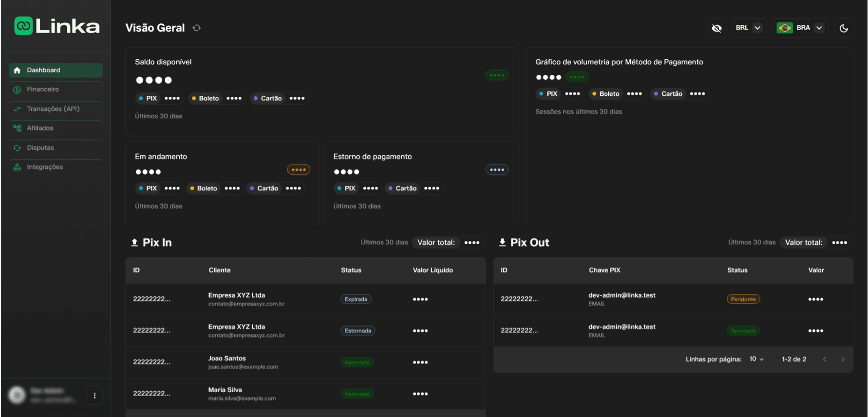The image size is (868, 417).
Task: Open the Dashboard home icon
Action: coord(17,70)
